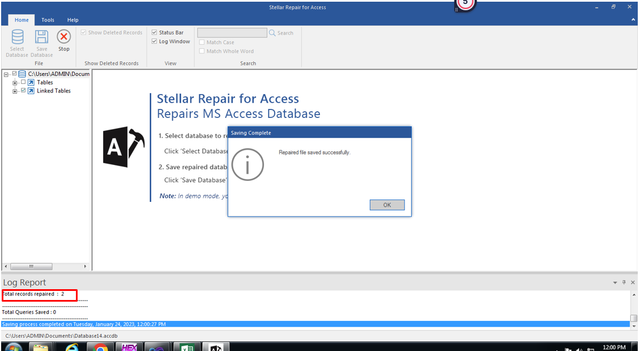Click the tree panel horizontal scrollbar thumb

(x=31, y=267)
